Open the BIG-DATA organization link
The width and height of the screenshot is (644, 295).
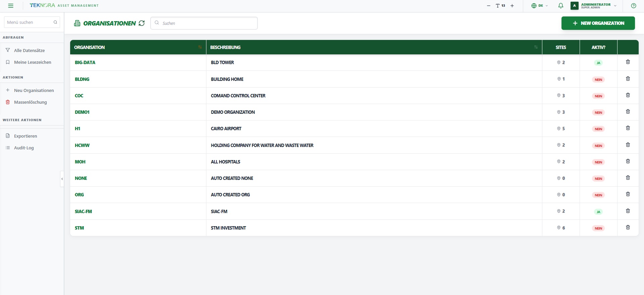[85, 62]
